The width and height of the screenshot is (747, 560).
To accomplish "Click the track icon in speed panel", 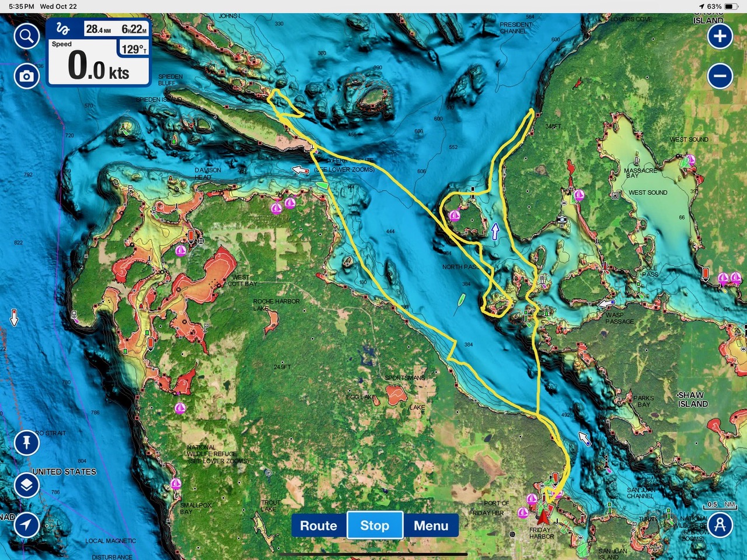I will click(64, 30).
